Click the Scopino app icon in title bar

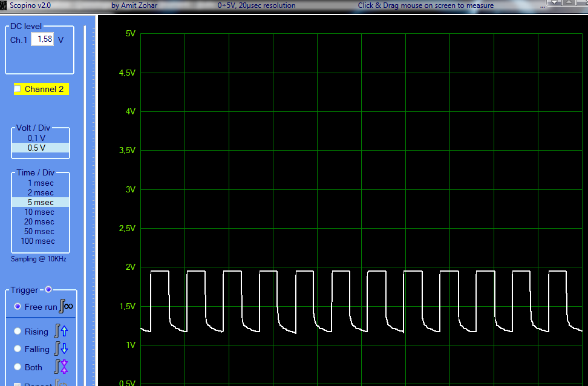click(x=4, y=5)
